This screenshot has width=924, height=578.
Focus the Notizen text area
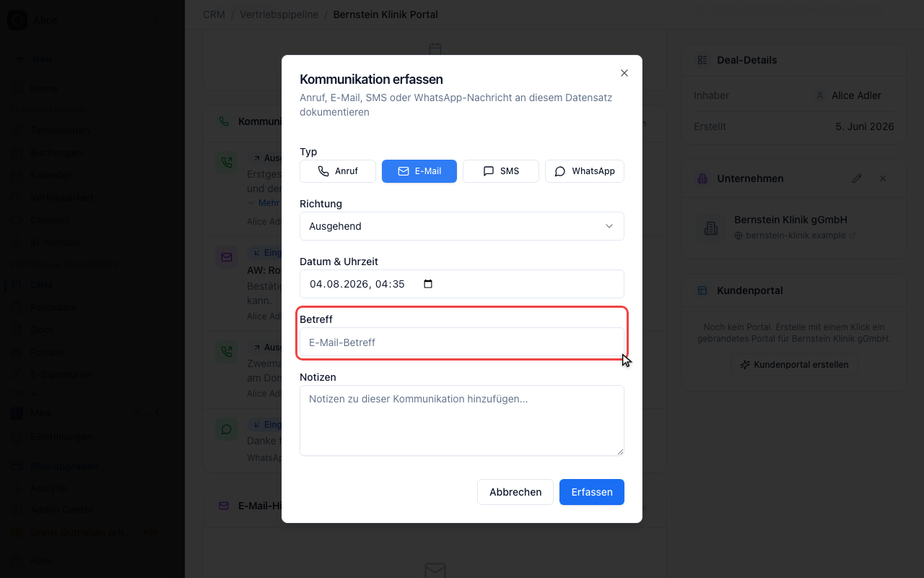[462, 420]
